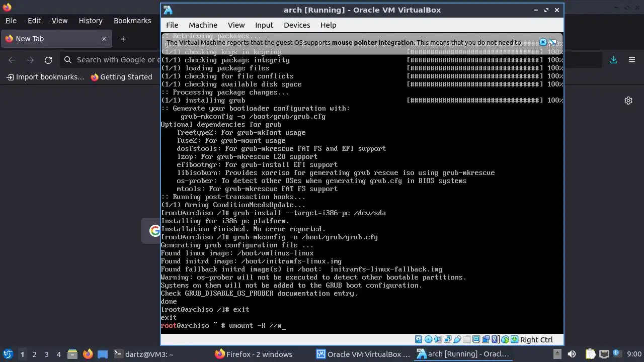The width and height of the screenshot is (644, 362).
Task: Open a new Firefox tab with the plus button
Action: click(x=123, y=39)
